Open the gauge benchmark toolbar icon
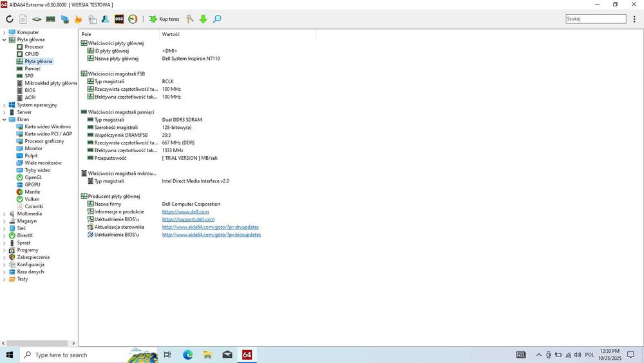644x363 pixels. click(x=133, y=19)
